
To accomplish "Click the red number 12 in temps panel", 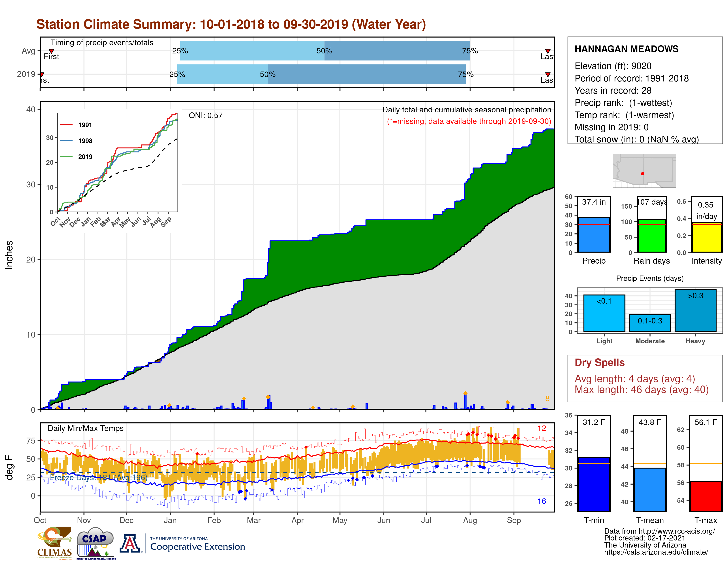I will 542,428.
